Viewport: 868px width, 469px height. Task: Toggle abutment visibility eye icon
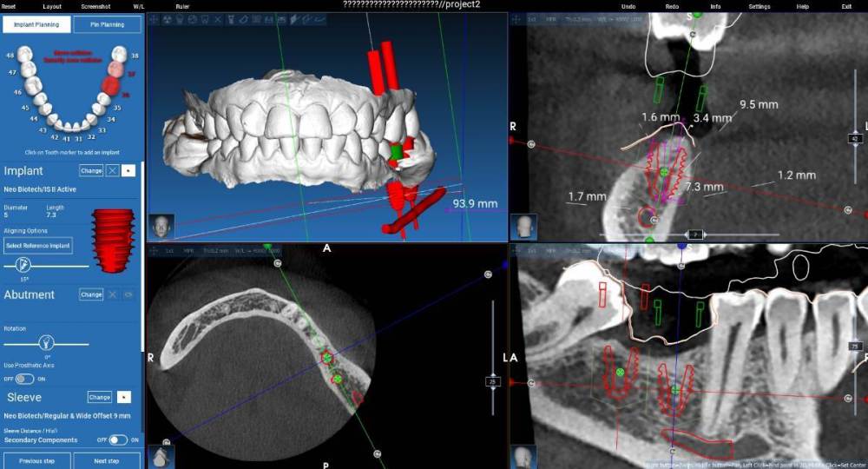coord(127,294)
